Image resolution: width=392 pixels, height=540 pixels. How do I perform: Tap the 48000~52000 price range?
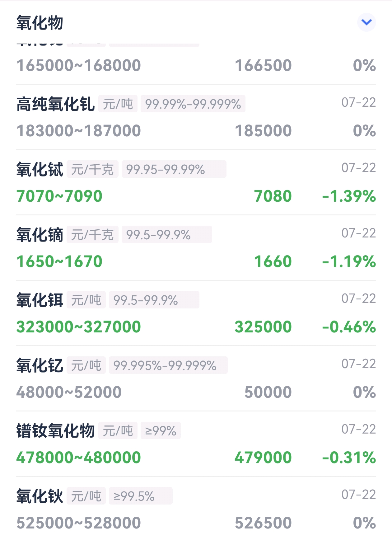tap(69, 392)
